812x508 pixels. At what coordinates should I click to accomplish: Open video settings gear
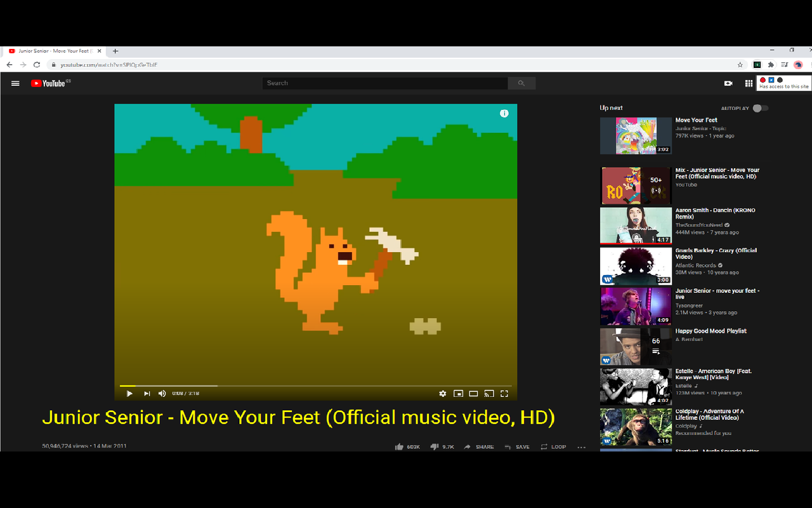[443, 394]
